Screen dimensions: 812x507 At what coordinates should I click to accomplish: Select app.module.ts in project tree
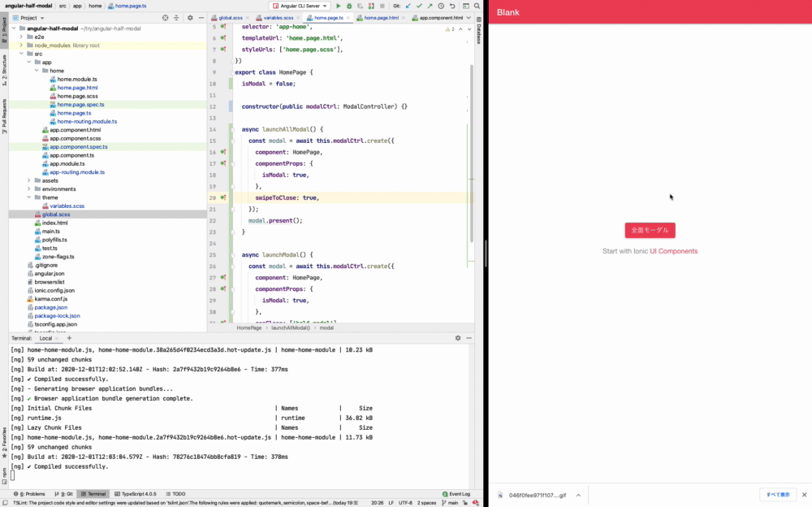67,164
